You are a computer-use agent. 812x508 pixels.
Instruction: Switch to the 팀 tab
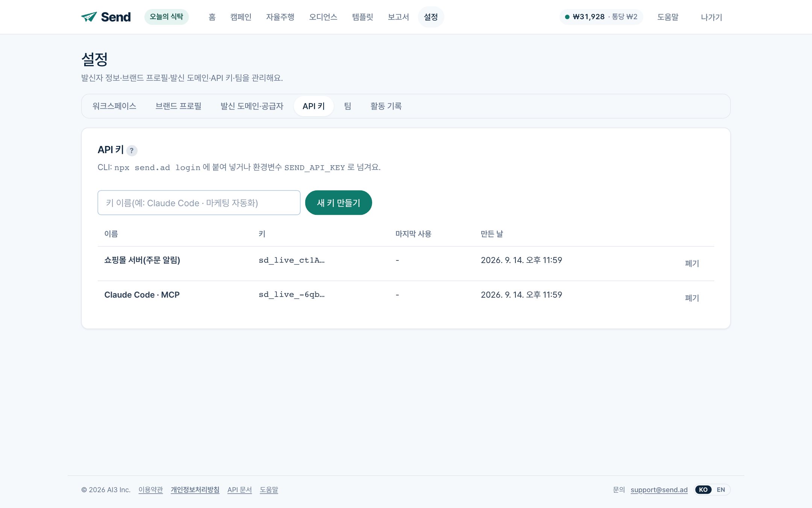click(x=348, y=106)
